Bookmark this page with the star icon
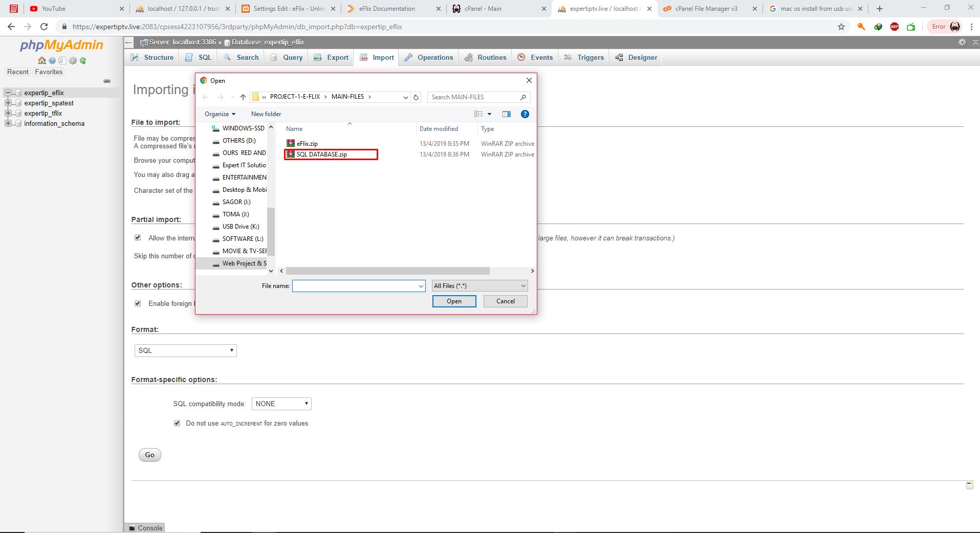Screen dimensions: 980x533 (x=841, y=27)
